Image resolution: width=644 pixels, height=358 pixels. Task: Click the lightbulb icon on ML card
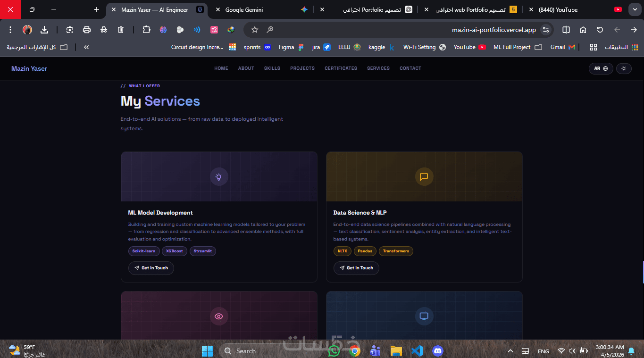tap(219, 177)
